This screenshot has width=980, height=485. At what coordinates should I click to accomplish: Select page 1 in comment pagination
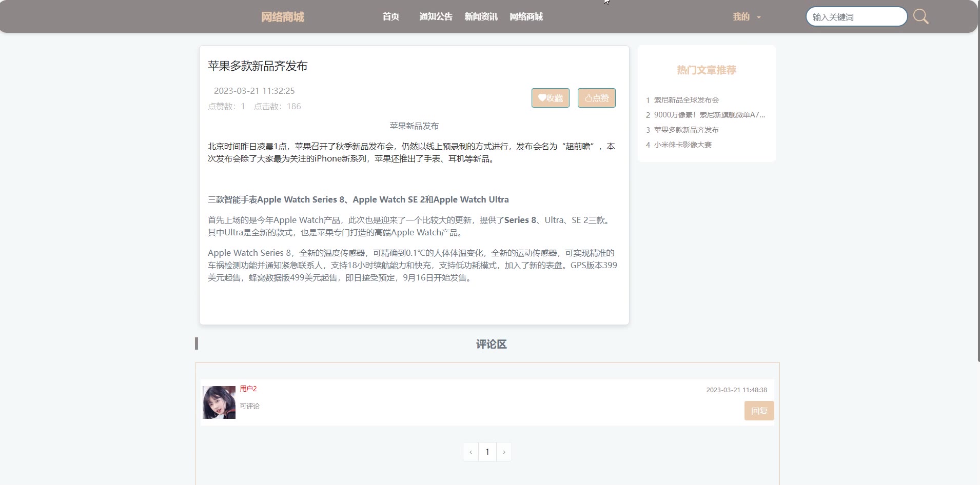tap(487, 452)
